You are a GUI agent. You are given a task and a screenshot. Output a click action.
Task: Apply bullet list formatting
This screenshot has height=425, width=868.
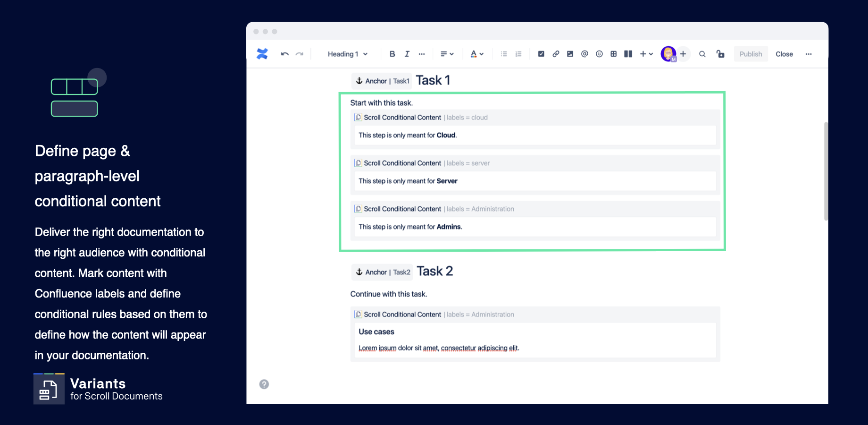click(504, 54)
